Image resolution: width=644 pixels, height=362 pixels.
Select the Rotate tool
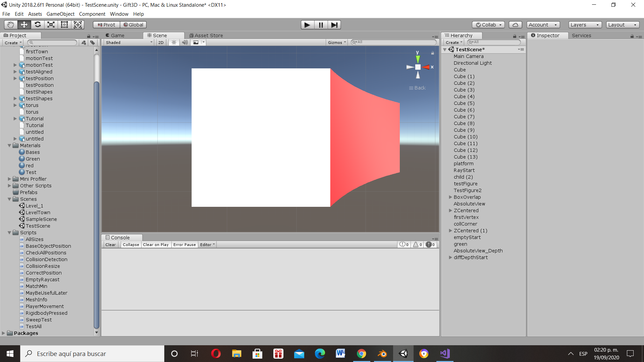[38, 24]
